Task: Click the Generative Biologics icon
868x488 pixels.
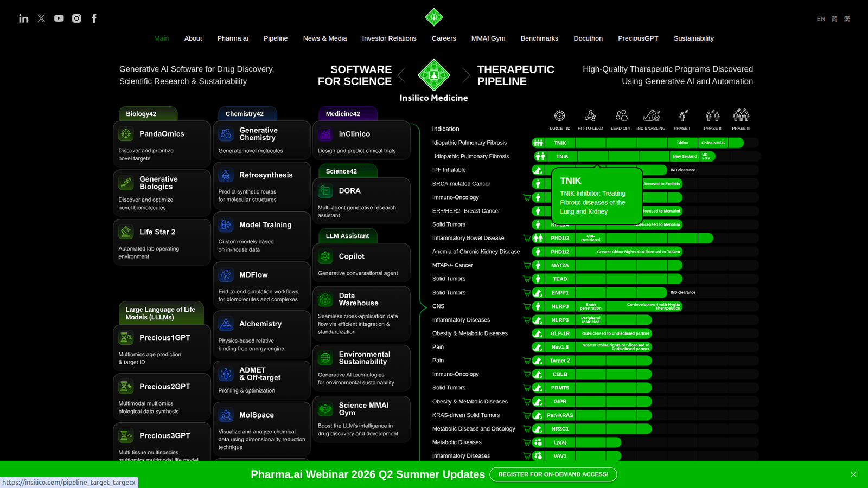Action: [126, 183]
